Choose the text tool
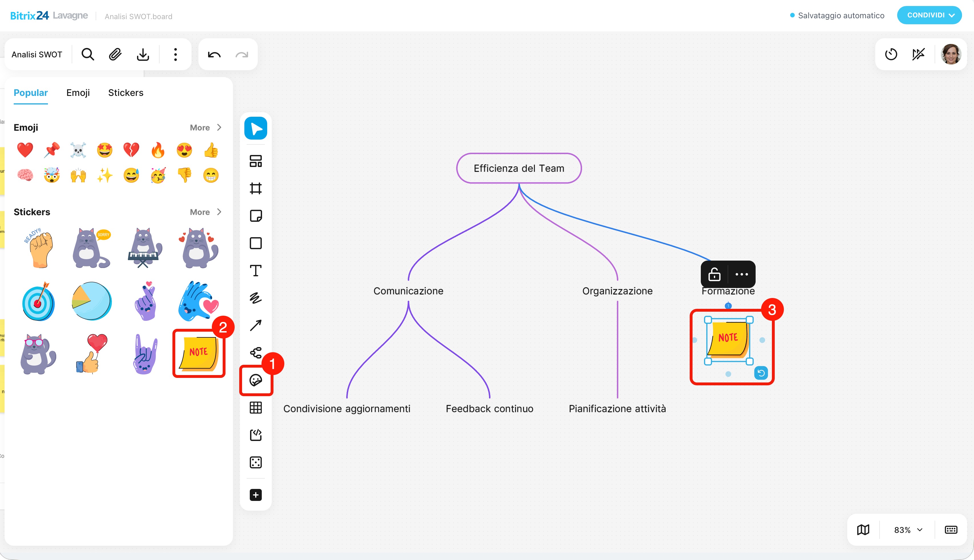The image size is (974, 560). click(255, 270)
